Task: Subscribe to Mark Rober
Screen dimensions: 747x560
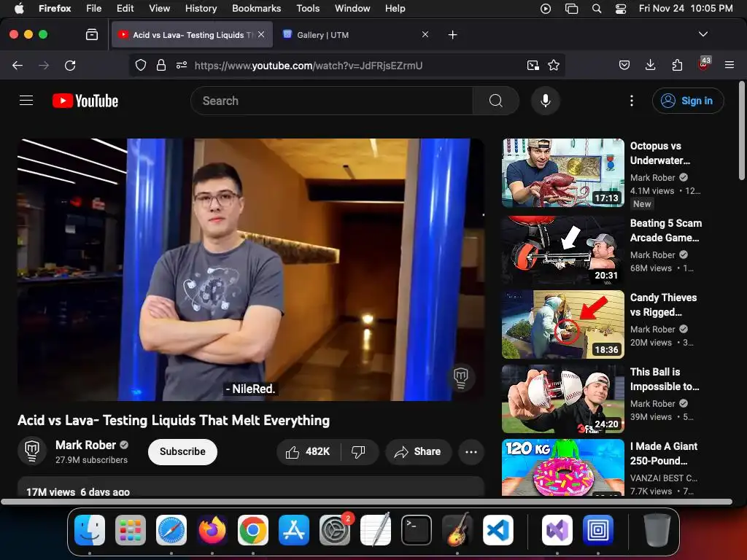Action: click(182, 451)
